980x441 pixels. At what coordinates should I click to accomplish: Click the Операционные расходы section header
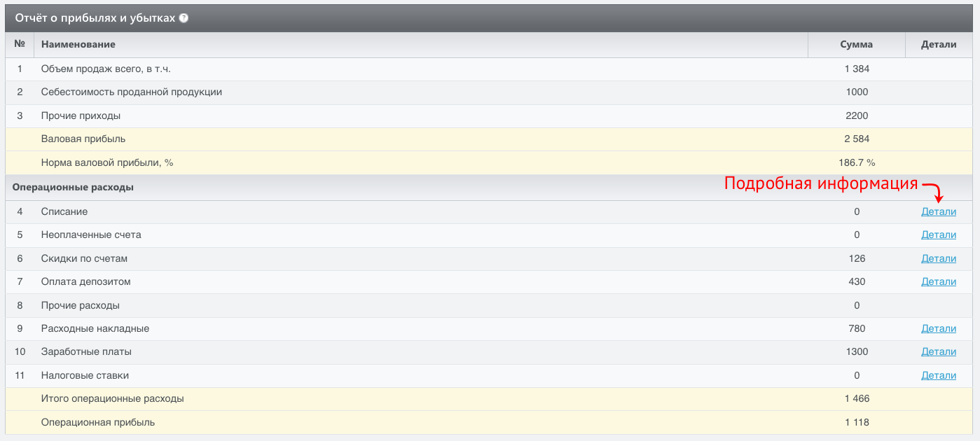click(73, 188)
